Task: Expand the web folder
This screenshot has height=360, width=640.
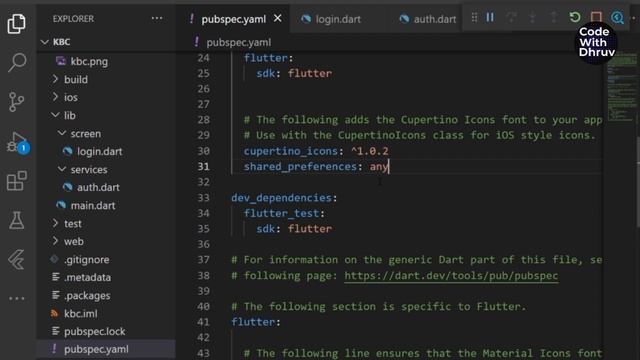Action: pos(73,242)
